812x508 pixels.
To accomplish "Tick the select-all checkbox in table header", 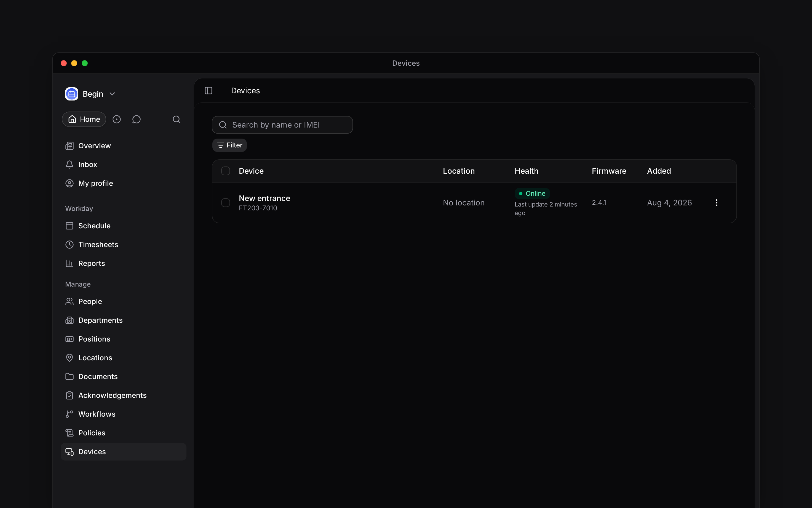I will [x=226, y=171].
